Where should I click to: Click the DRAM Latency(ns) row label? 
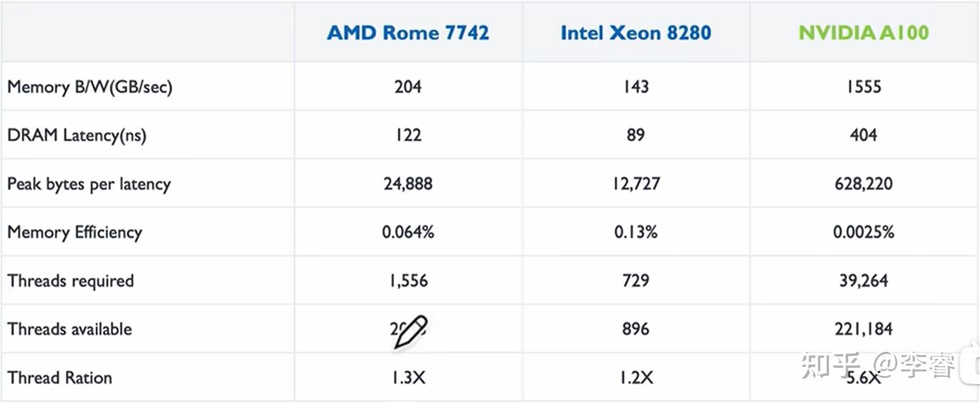pos(76,135)
